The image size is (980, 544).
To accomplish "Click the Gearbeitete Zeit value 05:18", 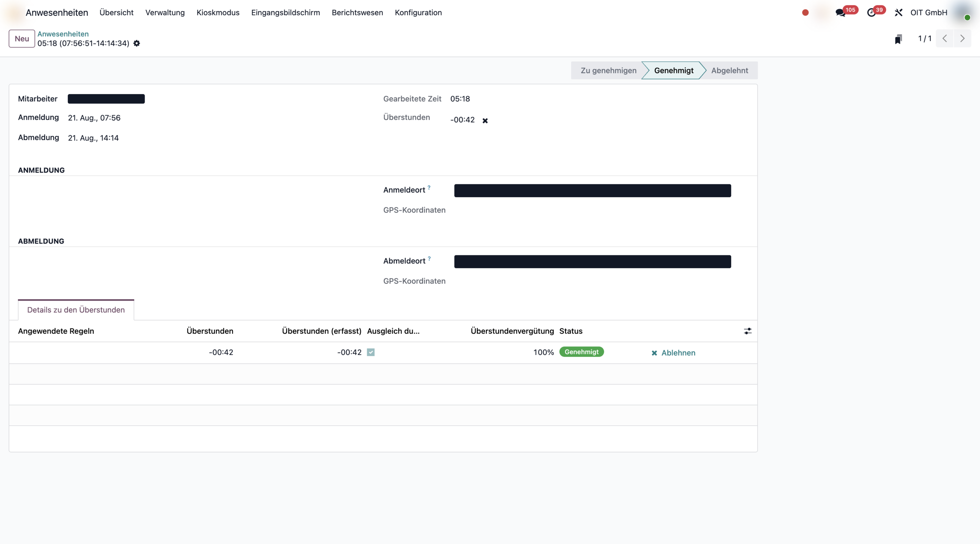I will tap(460, 99).
